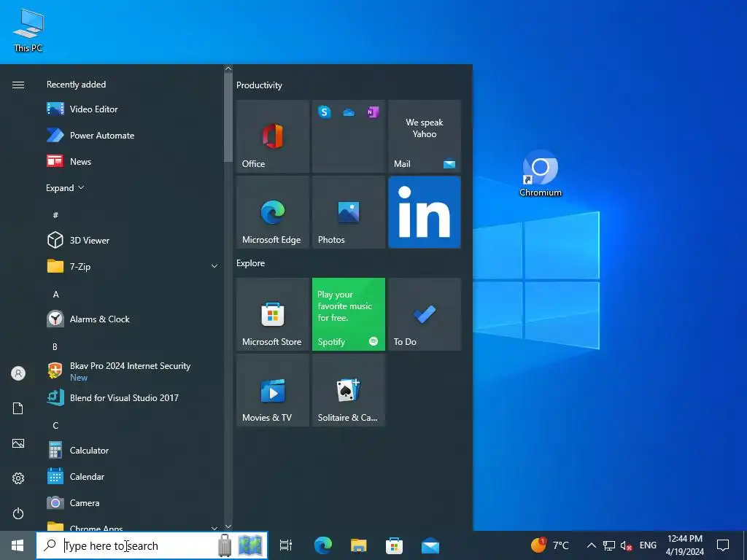Switch input language via ENG indicator

point(648,545)
